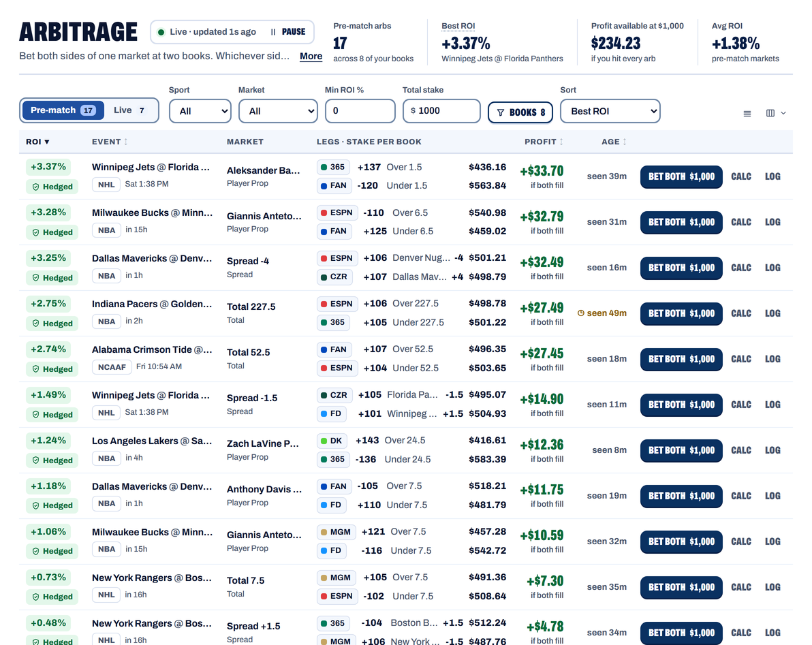Image resolution: width=812 pixels, height=645 pixels.
Task: Click FD book chip on Winnipeg +1.5 leg
Action: coord(332,413)
